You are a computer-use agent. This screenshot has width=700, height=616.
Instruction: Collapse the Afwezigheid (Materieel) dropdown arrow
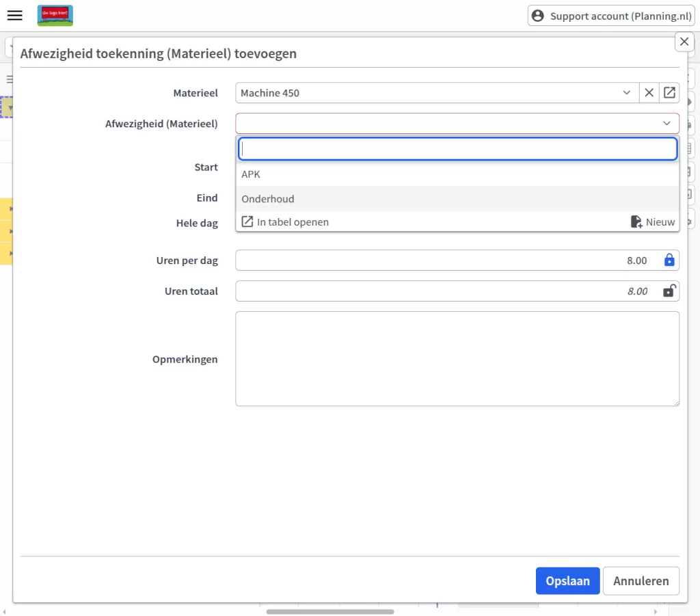point(667,123)
